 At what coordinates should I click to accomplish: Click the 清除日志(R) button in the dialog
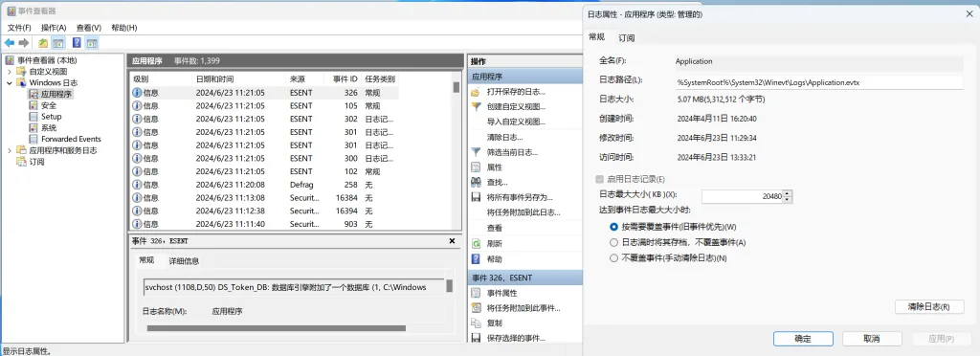point(929,306)
